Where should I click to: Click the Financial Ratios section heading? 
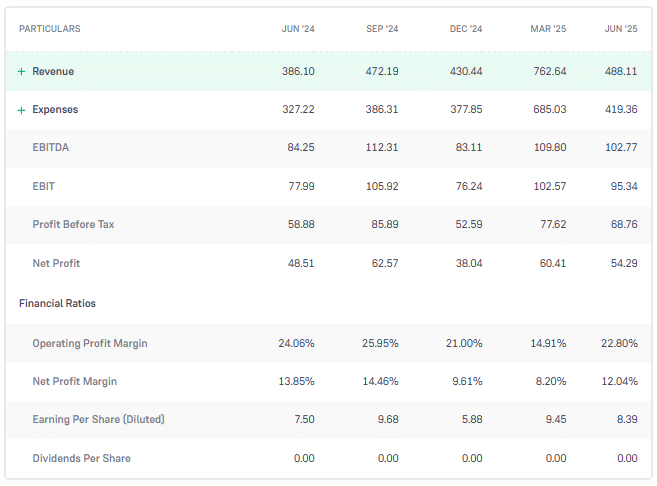pyautogui.click(x=57, y=303)
